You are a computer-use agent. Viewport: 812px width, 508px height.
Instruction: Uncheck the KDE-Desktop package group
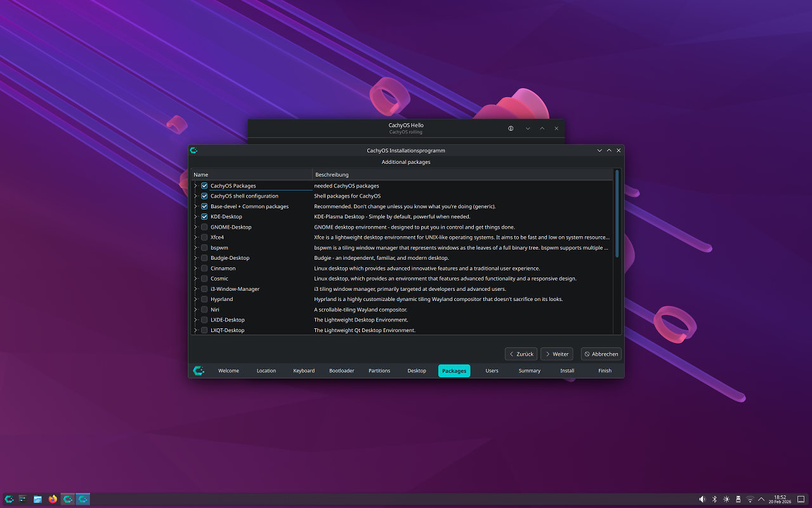204,217
